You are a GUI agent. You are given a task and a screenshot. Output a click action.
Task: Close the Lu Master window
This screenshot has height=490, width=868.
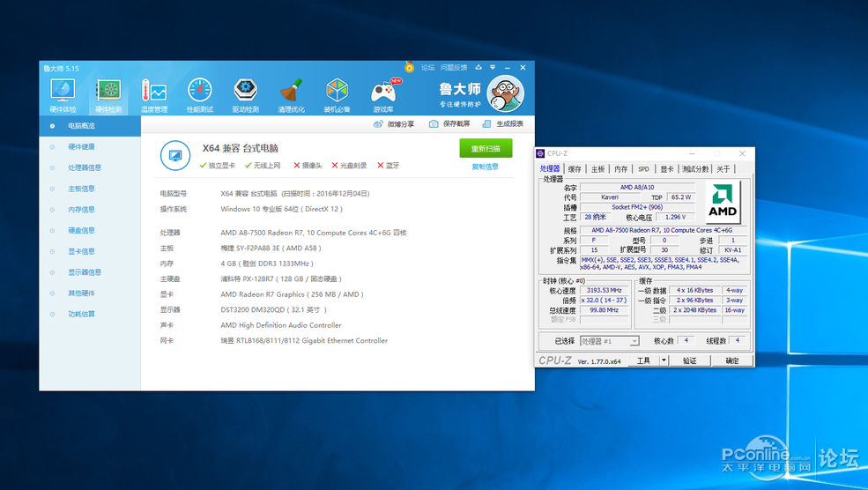[x=523, y=68]
